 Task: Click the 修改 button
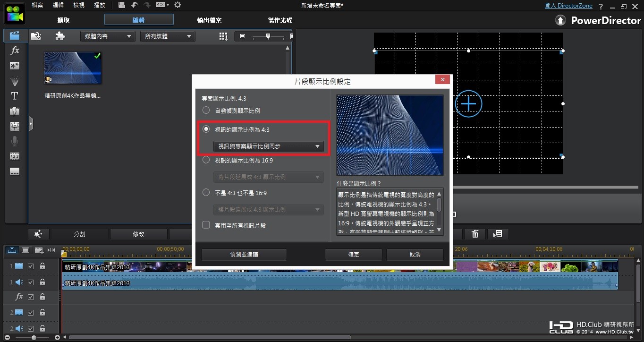tap(139, 234)
